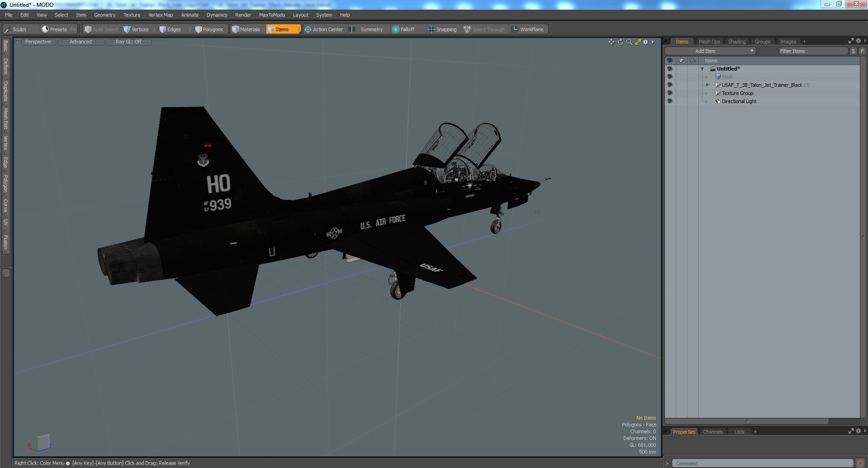Open the Action Center options
The width and height of the screenshot is (868, 468).
[324, 29]
